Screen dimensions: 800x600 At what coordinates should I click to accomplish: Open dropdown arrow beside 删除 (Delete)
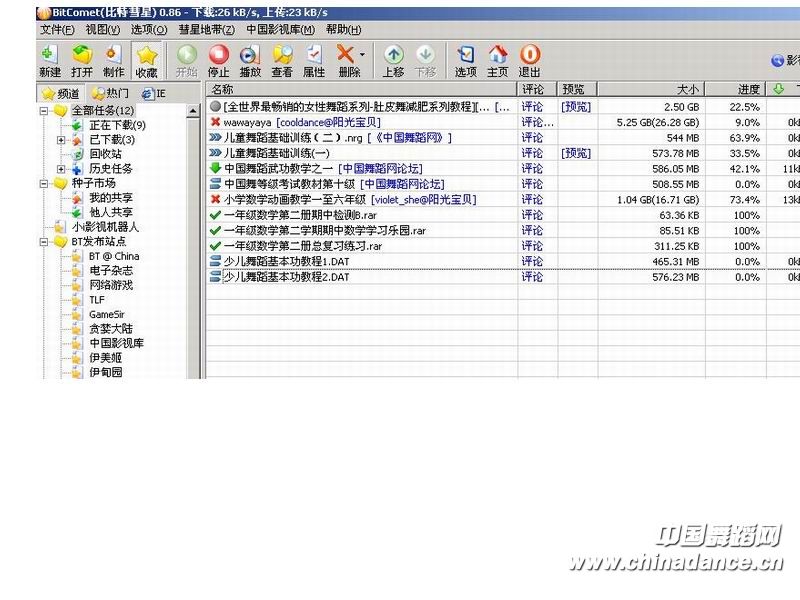point(362,55)
